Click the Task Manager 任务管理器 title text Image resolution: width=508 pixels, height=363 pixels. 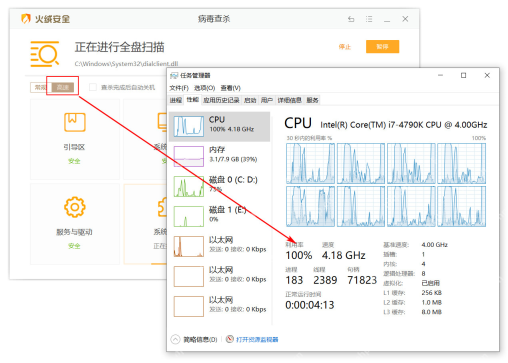[x=195, y=76]
